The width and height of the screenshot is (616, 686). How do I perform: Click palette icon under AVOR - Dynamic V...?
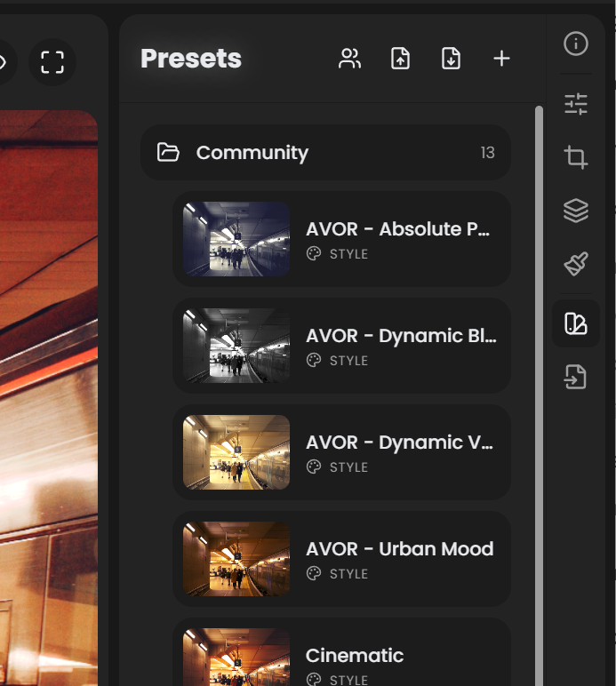point(314,467)
